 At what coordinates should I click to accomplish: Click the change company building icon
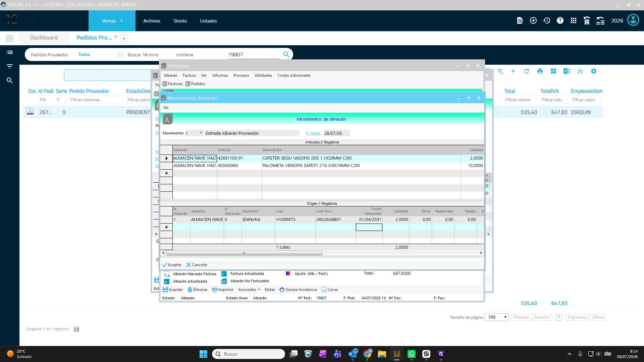587,21
